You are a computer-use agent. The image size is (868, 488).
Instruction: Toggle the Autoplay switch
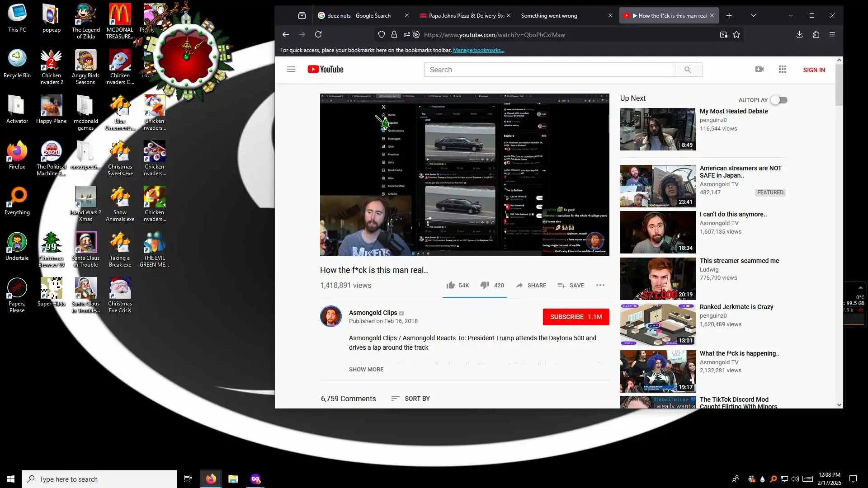(x=779, y=100)
